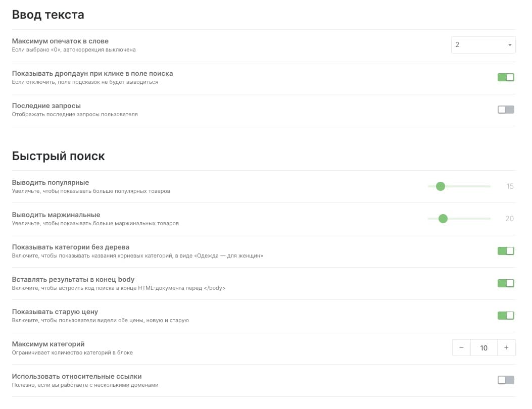Screen dimensions: 532x409
Task: Click the «Выводить популярные» slider handle
Action: pyautogui.click(x=441, y=186)
